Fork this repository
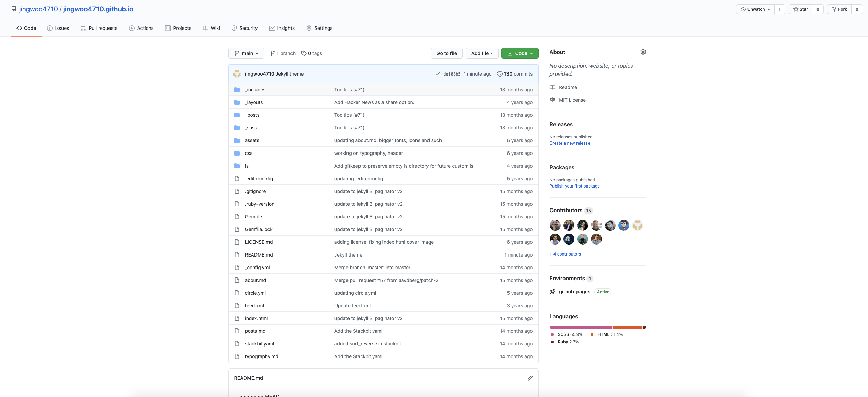The width and height of the screenshot is (868, 397). [x=839, y=9]
